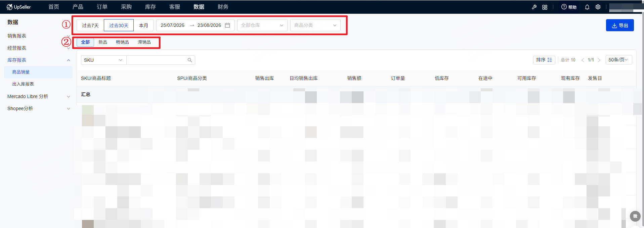The image size is (644, 228).
Task: Open the 产品 top menu
Action: point(78,7)
